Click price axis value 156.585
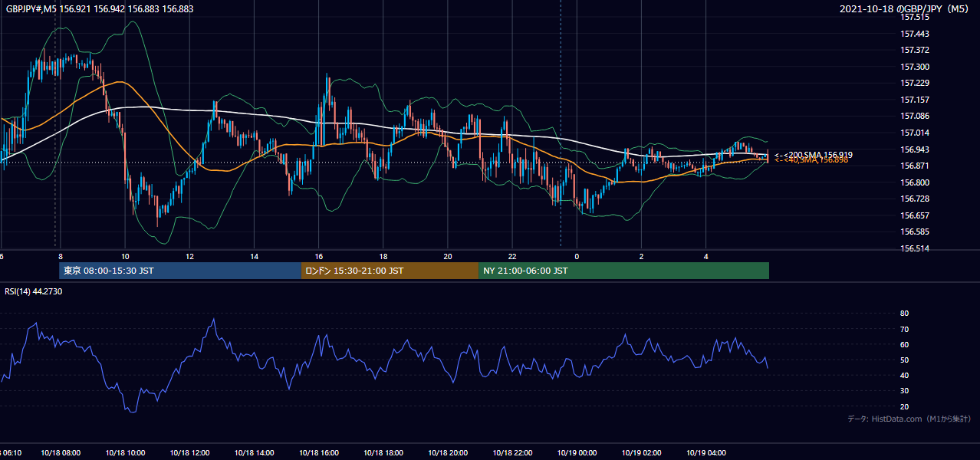The width and height of the screenshot is (980, 460). coord(914,232)
